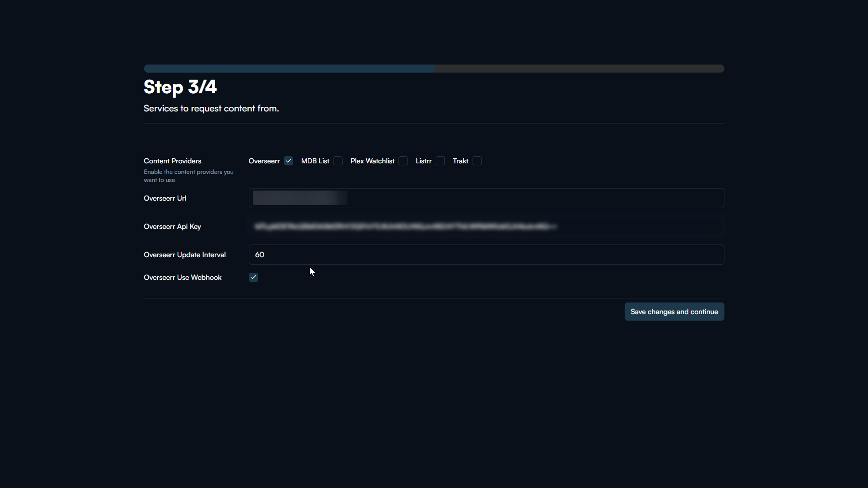
Task: Enable the Plex Watchlist checkbox
Action: (x=403, y=161)
